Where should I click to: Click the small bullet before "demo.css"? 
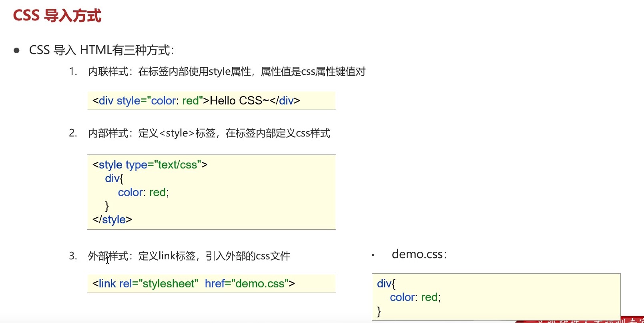click(x=373, y=255)
